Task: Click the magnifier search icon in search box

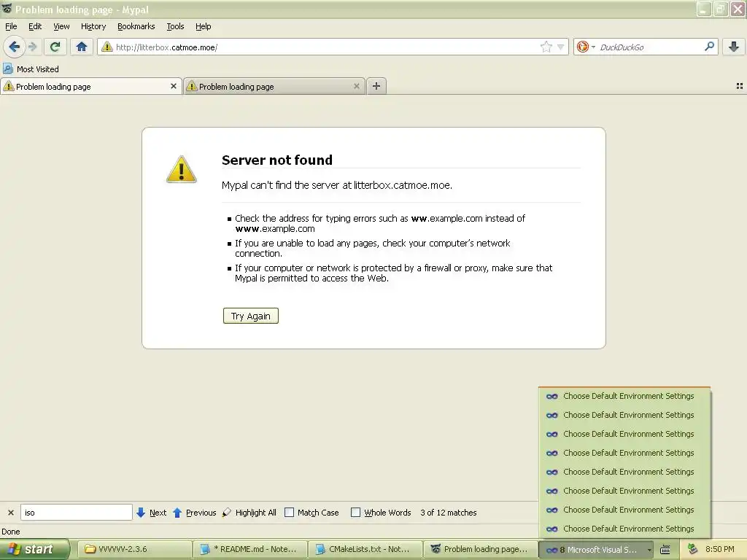Action: 709,46
